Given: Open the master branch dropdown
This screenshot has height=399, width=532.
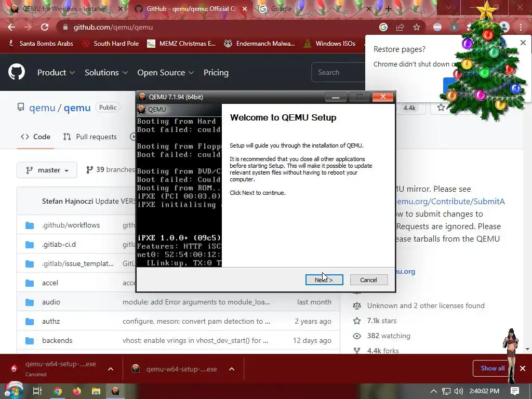Looking at the screenshot, I should 47,170.
